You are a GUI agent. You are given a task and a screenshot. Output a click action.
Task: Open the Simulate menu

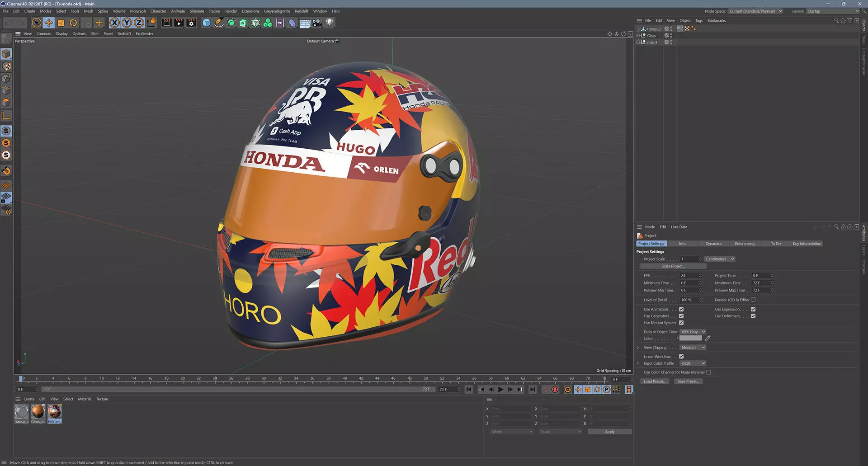point(197,11)
